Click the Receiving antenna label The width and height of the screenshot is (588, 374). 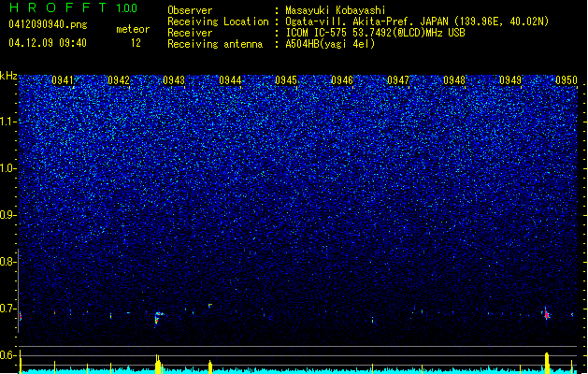pos(215,44)
